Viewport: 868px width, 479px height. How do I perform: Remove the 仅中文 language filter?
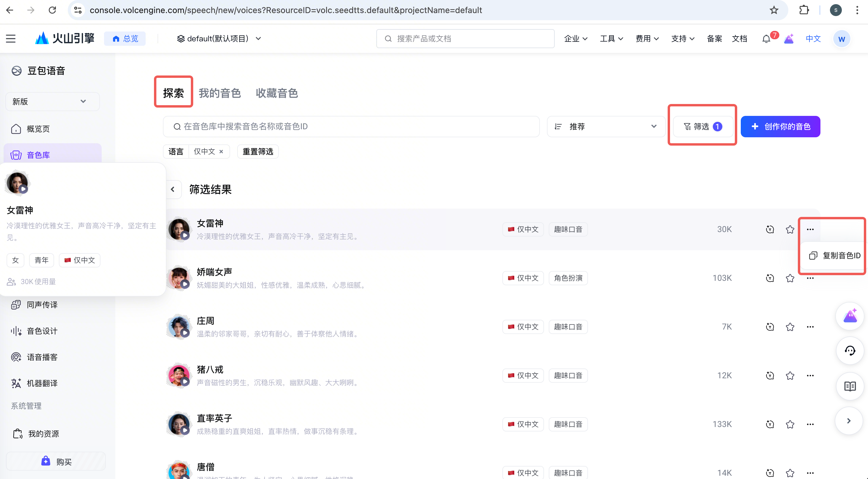tap(221, 152)
